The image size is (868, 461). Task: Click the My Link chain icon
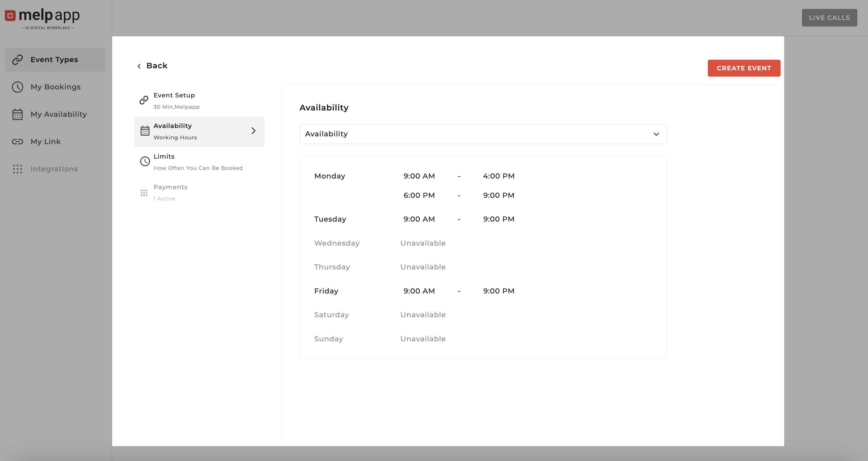click(18, 142)
